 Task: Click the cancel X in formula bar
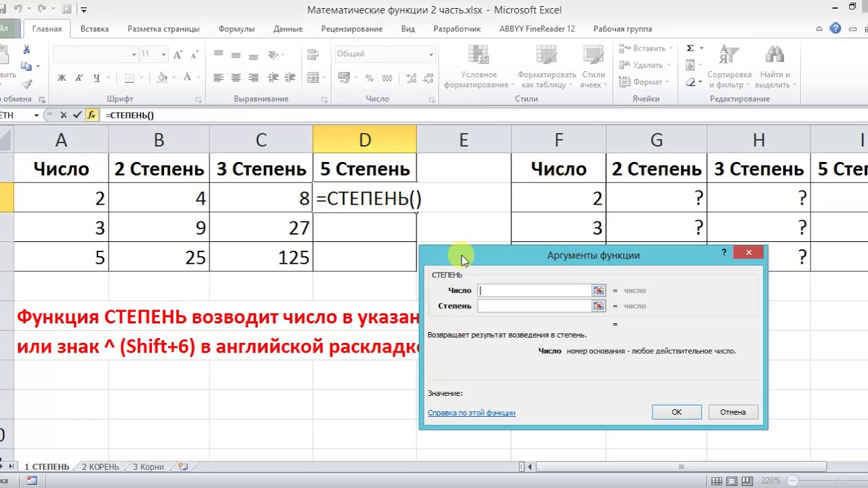[64, 115]
